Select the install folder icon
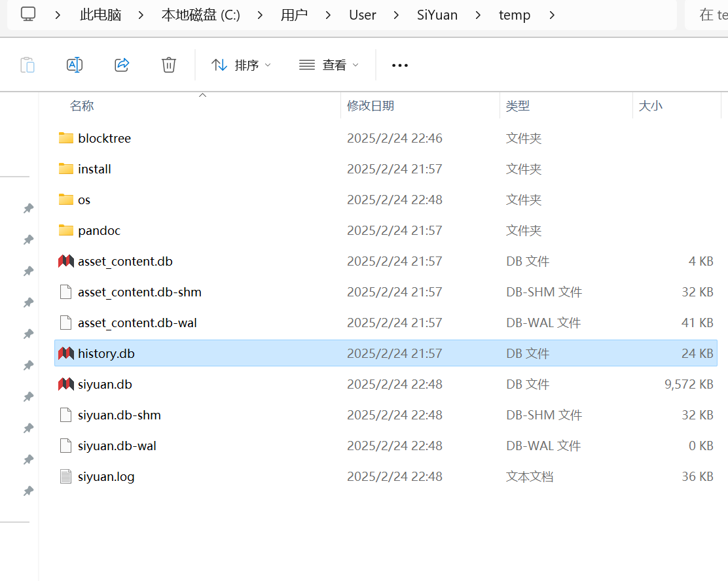The height and width of the screenshot is (581, 728). [66, 168]
